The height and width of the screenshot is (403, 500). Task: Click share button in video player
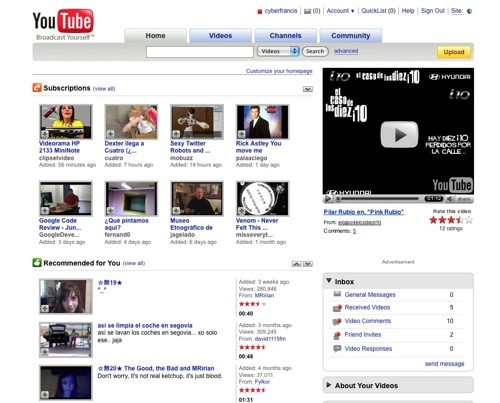464,199
